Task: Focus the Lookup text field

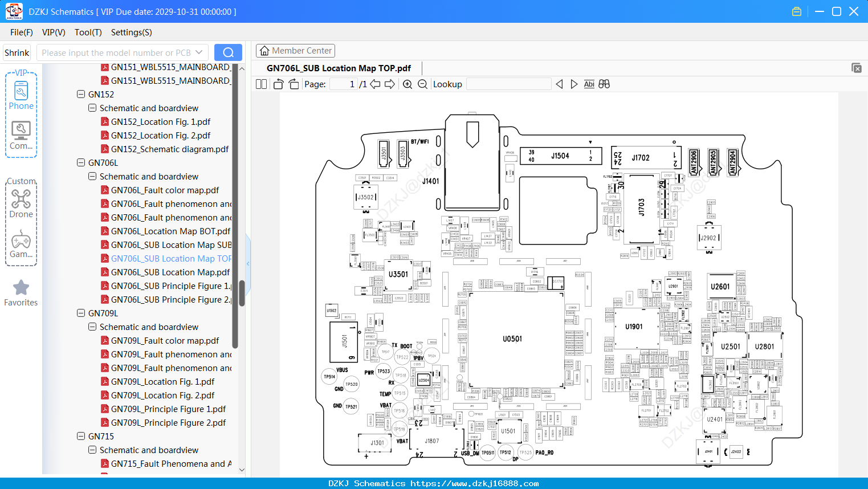Action: (x=509, y=84)
